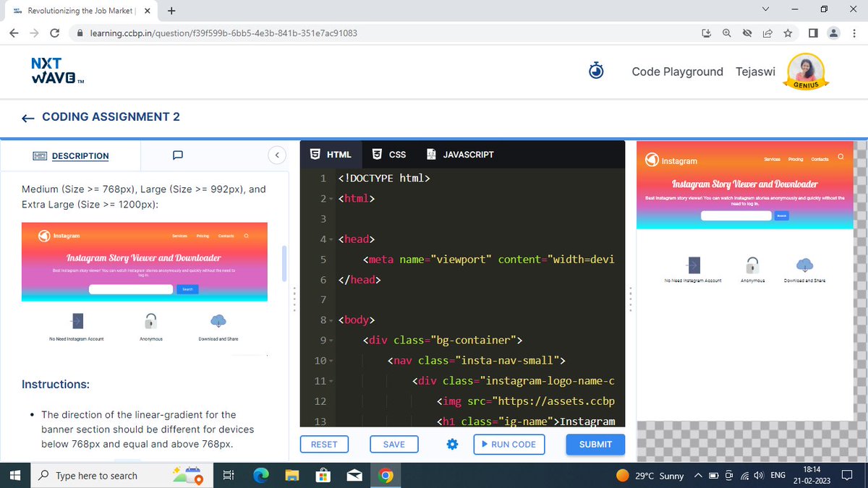The image size is (868, 488).
Task: Click the ENG language indicator
Action: tap(778, 476)
